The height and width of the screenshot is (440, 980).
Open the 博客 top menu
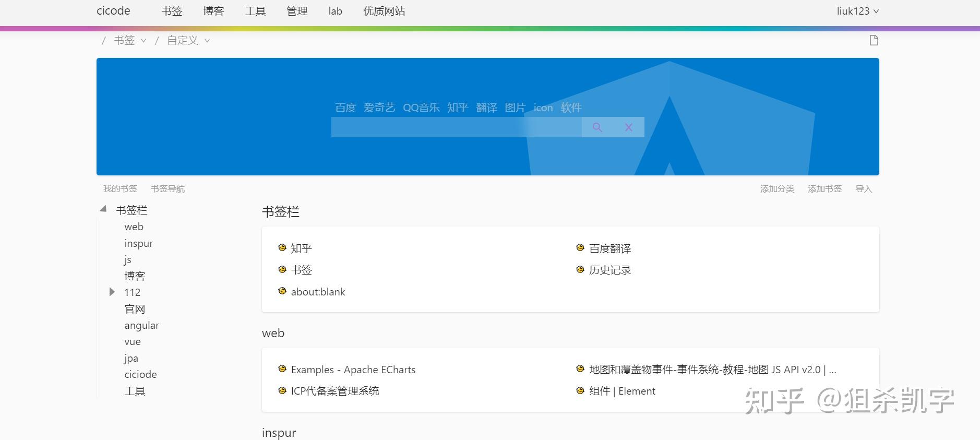point(213,11)
